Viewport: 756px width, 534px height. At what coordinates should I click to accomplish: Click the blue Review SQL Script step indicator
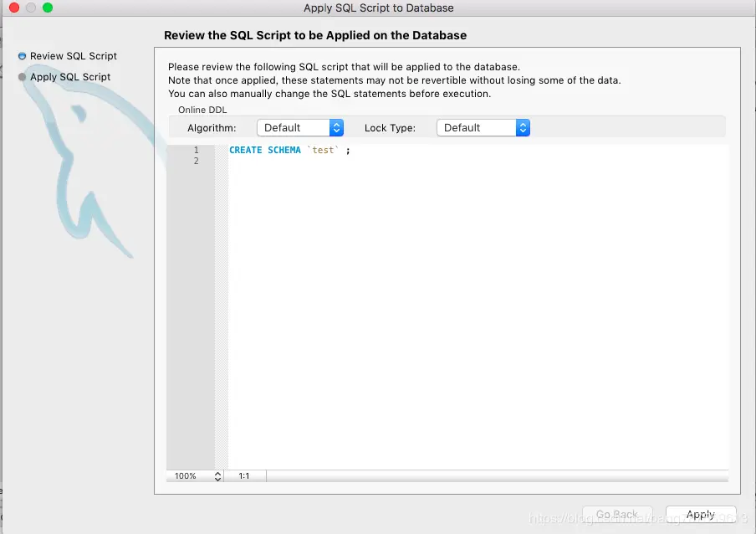[x=22, y=56]
